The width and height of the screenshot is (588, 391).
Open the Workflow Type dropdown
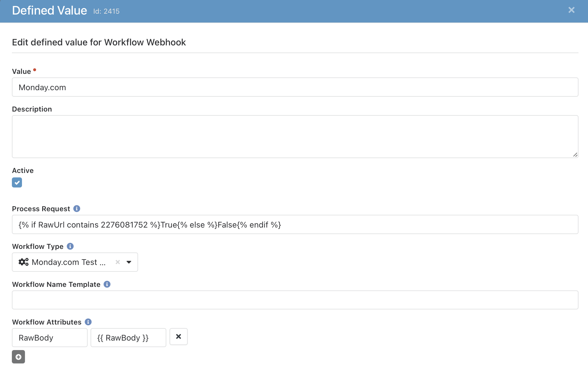pyautogui.click(x=129, y=262)
